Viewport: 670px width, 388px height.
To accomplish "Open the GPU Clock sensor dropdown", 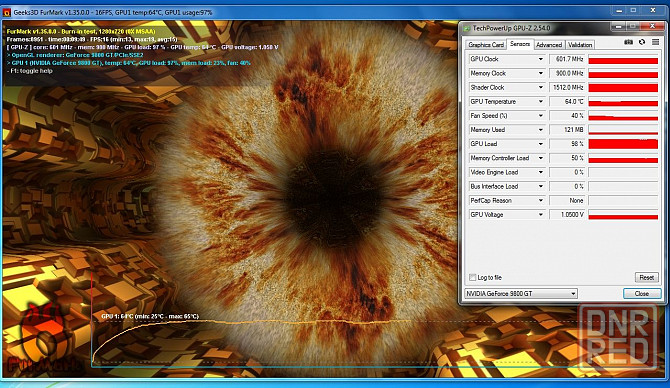I will (x=541, y=59).
